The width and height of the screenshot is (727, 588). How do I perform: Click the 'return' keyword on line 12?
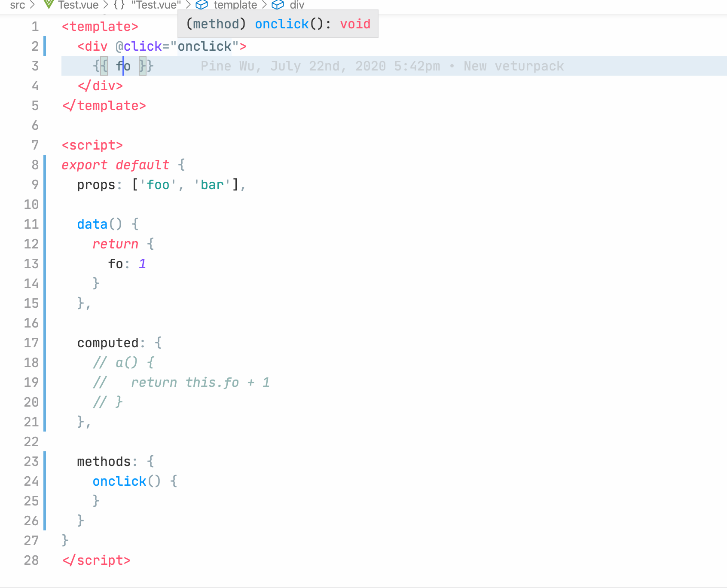click(116, 244)
